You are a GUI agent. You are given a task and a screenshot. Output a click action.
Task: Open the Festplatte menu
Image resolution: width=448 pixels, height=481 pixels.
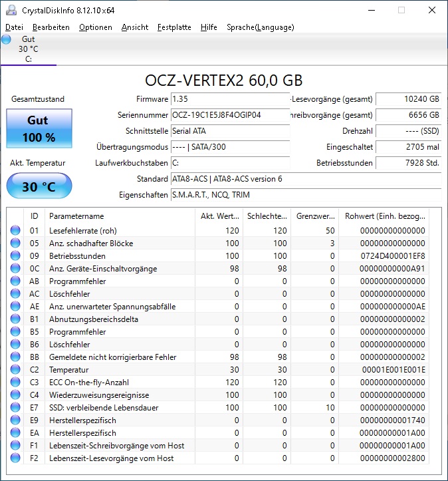tap(174, 27)
